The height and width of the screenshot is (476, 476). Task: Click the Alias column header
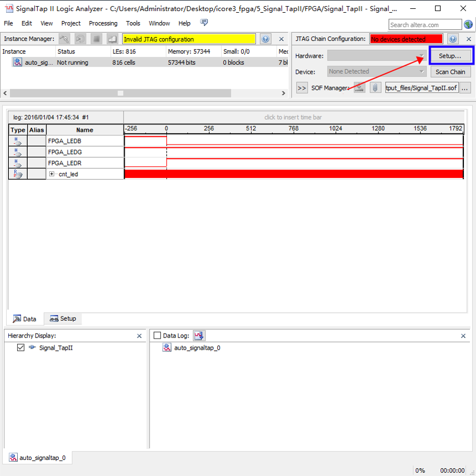(x=37, y=130)
